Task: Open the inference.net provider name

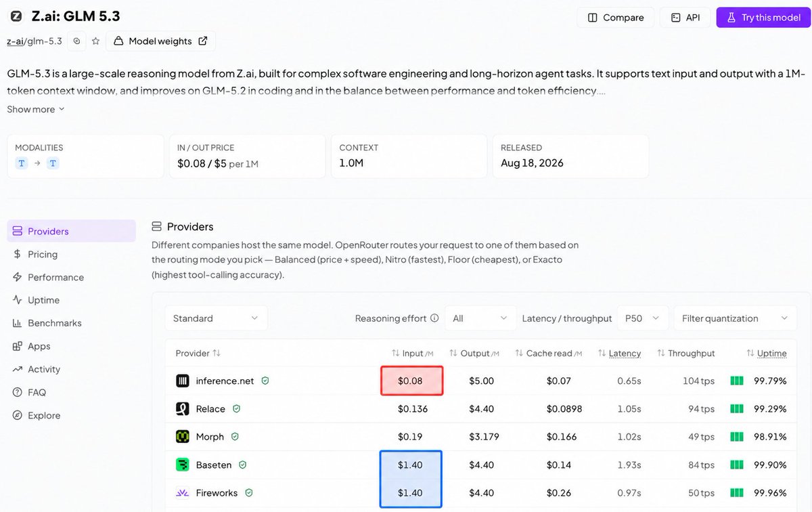Action: [225, 381]
